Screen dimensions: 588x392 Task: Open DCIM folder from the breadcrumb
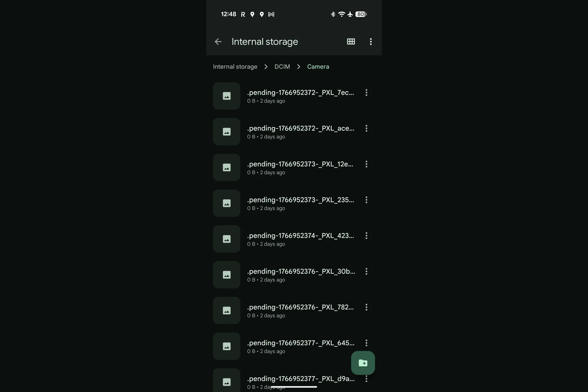tap(282, 66)
